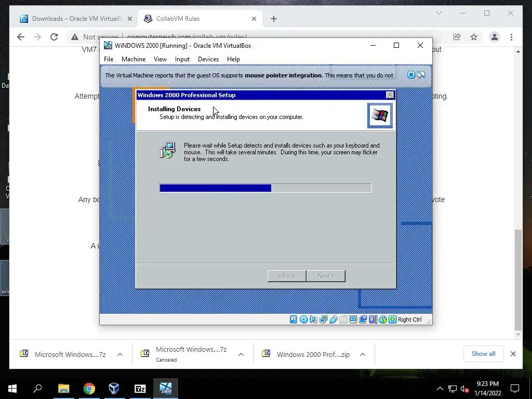This screenshot has width=532, height=399.
Task: Click the muted volume tray icon
Action: pyautogui.click(x=465, y=389)
